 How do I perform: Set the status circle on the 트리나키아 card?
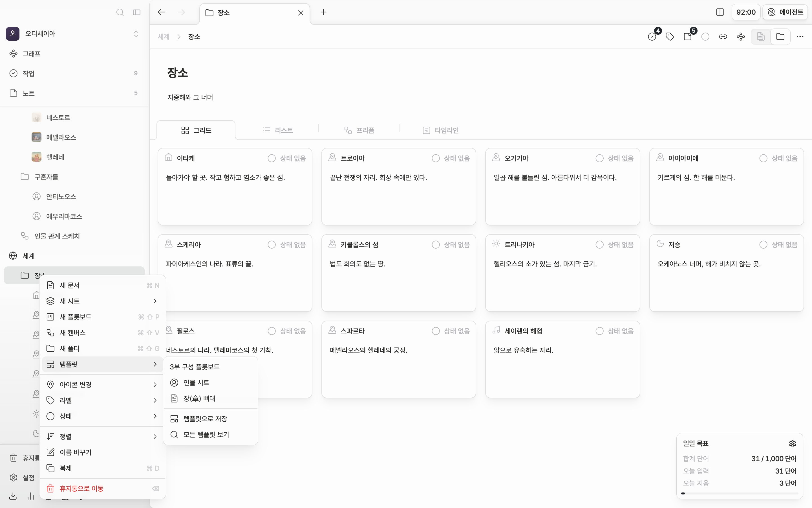click(599, 245)
